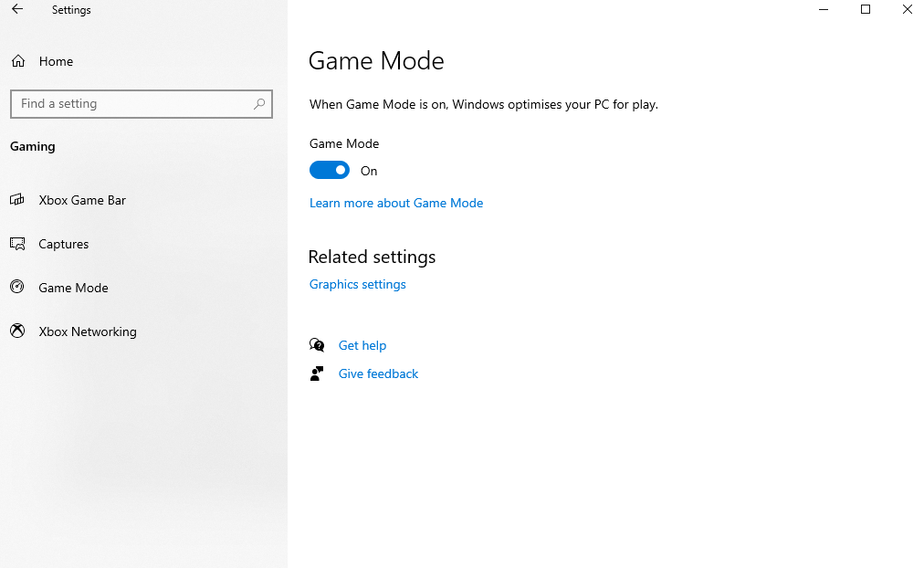Click the Home house icon

(17, 61)
